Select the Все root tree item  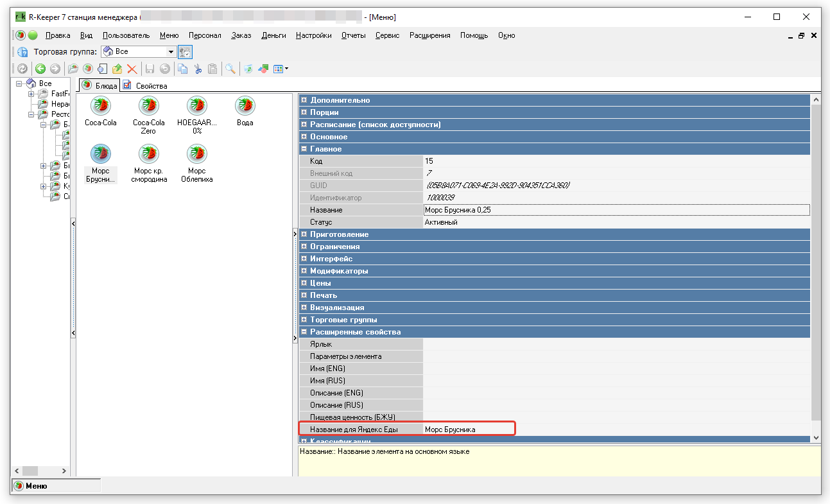45,83
